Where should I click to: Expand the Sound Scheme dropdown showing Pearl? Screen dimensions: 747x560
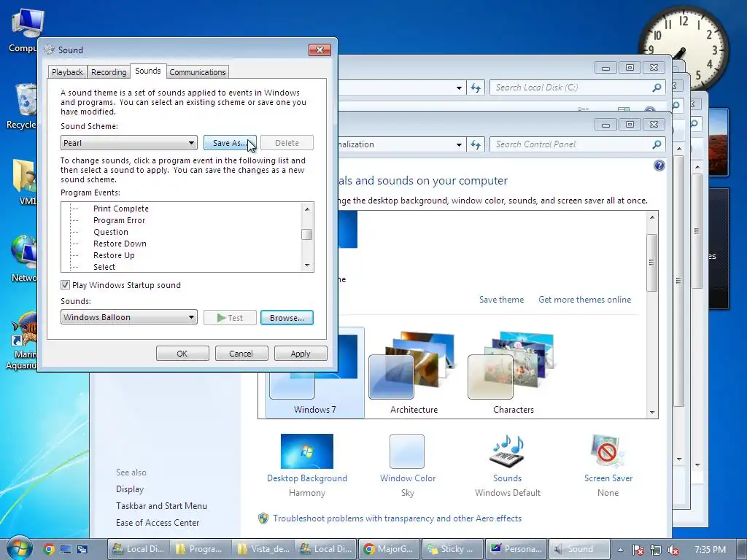(128, 143)
